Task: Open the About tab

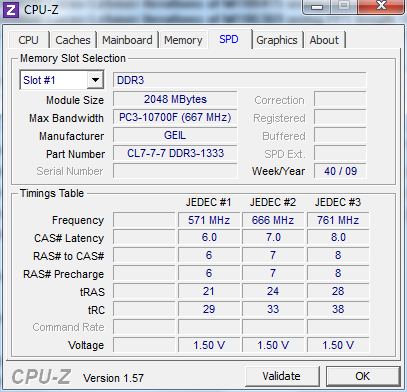Action: click(324, 40)
